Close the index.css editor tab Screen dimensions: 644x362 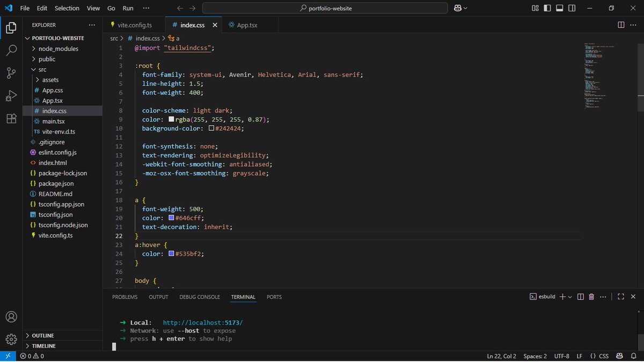click(215, 25)
